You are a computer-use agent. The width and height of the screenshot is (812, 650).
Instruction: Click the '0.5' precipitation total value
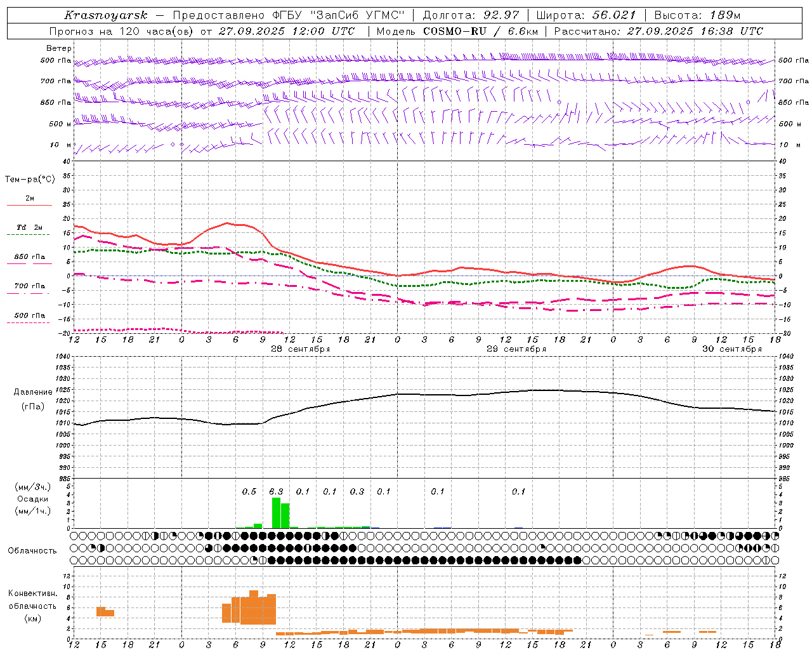[x=249, y=491]
